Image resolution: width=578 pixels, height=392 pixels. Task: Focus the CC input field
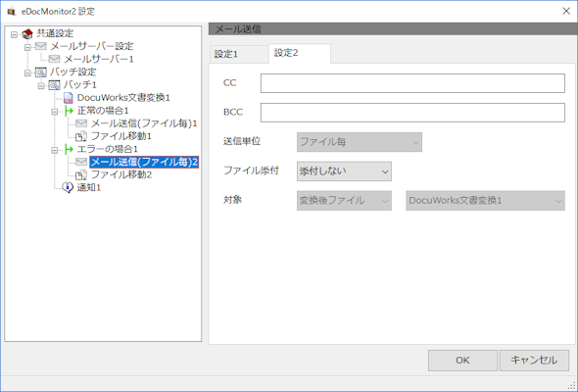pos(412,83)
